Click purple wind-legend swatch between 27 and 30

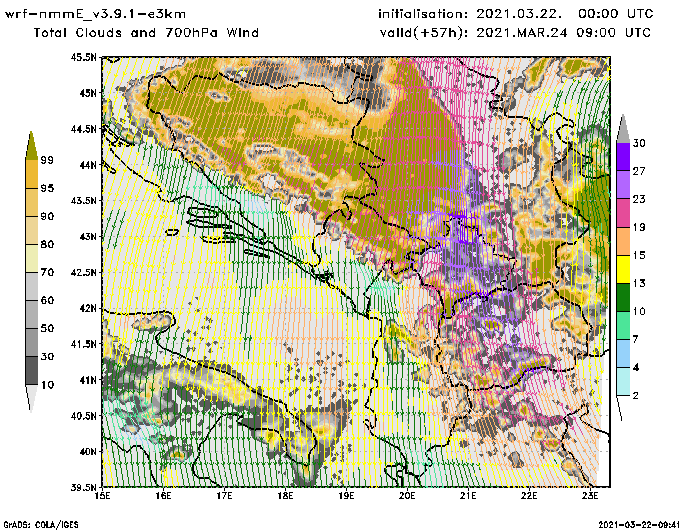tap(623, 157)
